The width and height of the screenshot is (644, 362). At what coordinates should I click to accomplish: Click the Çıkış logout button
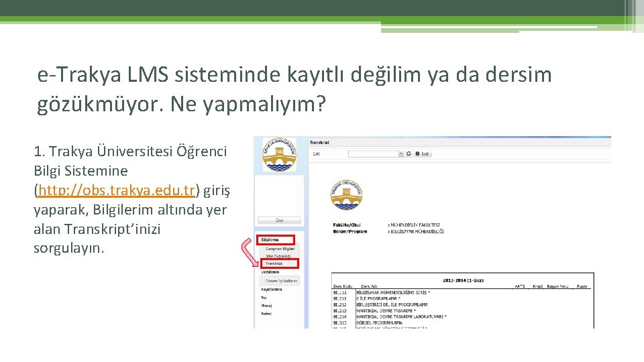pyautogui.click(x=279, y=221)
